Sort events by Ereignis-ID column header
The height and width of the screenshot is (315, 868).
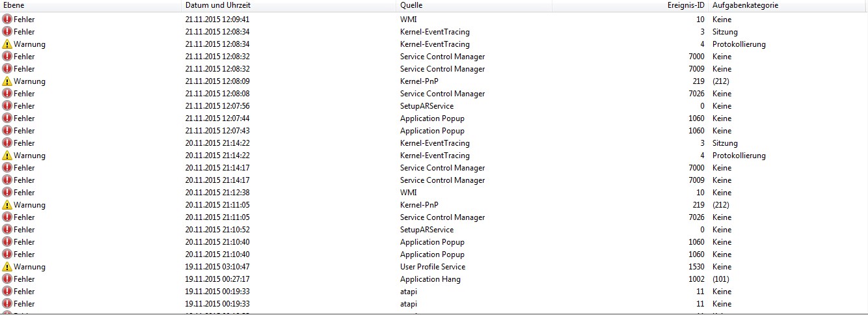point(631,5)
